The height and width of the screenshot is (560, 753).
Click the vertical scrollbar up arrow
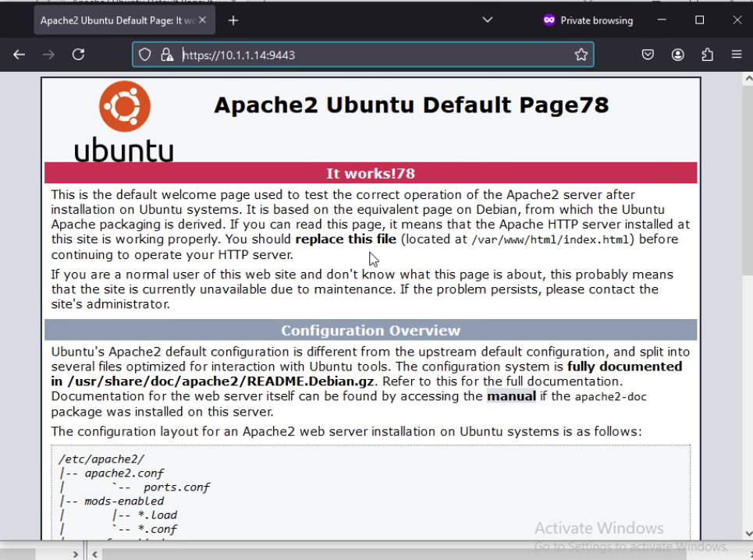point(748,78)
